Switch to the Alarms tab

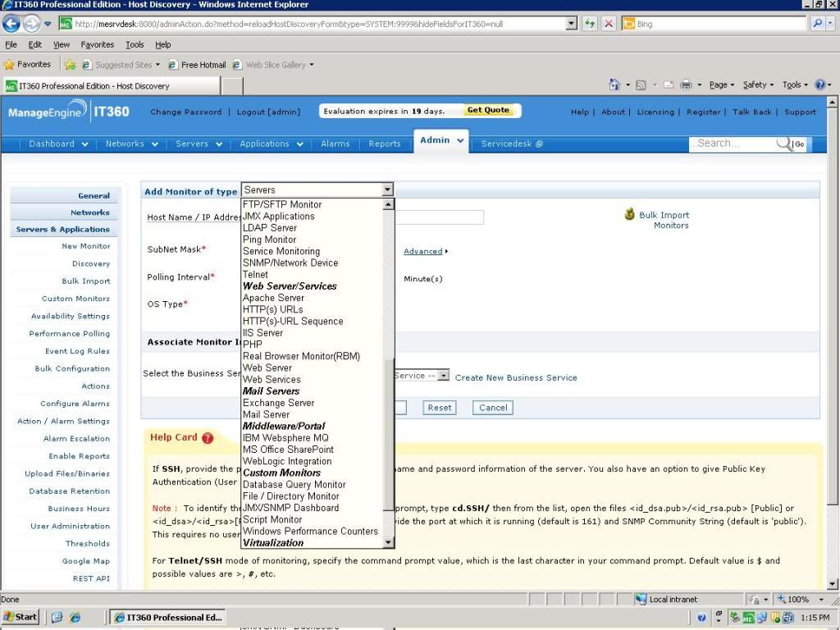click(336, 144)
